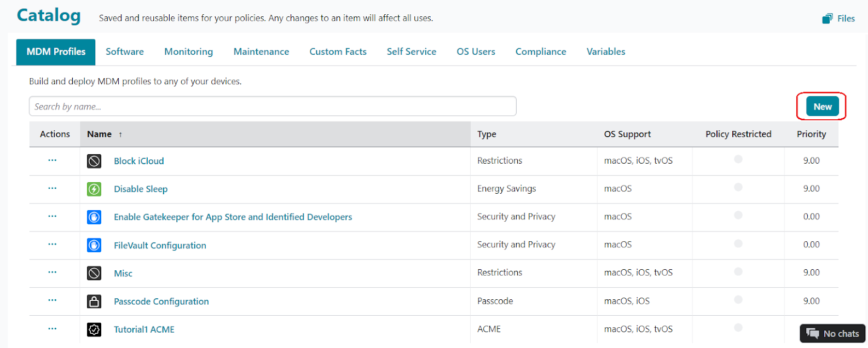868x348 pixels.
Task: Click priority 0.00 in Enable Gatekeeper row
Action: (812, 217)
